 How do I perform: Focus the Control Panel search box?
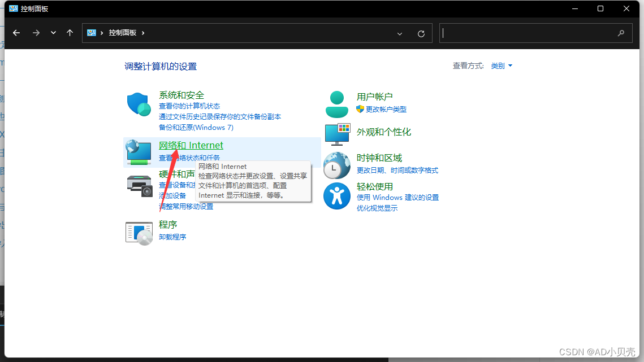(535, 33)
